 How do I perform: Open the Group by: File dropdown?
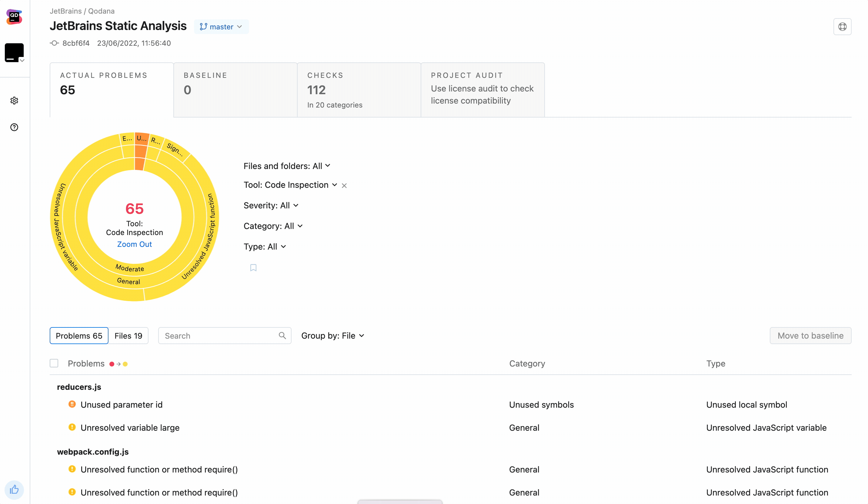point(332,336)
